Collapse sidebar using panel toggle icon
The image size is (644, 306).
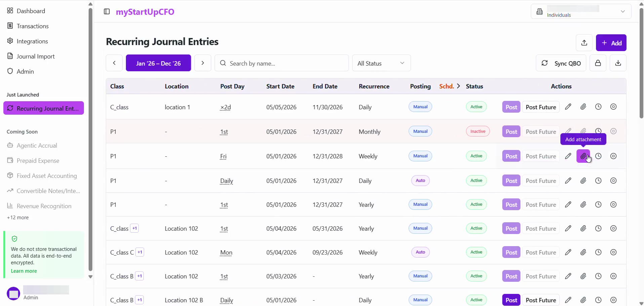(107, 12)
